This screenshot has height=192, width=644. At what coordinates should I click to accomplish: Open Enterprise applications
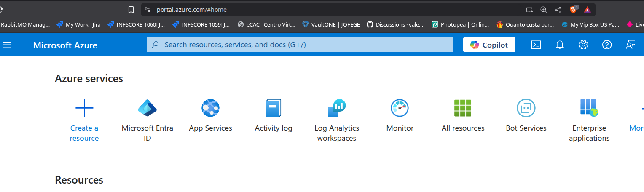pos(589,120)
